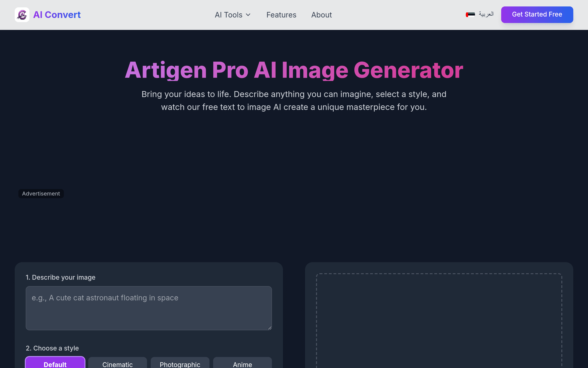Select the Default style
The image size is (588, 368).
[55, 363]
